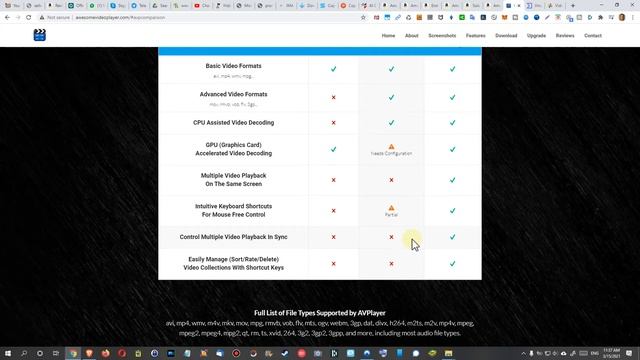The height and width of the screenshot is (360, 640).
Task: Open the Contact navigation link
Action: [593, 36]
